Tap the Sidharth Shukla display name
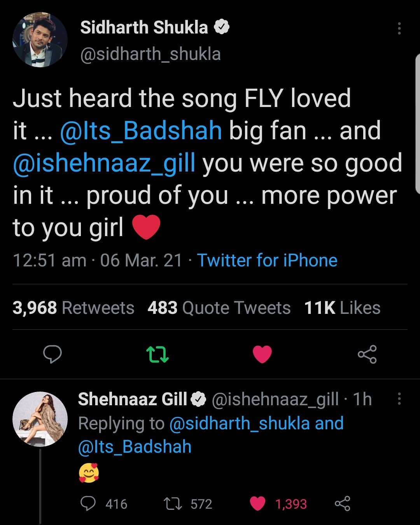This screenshot has width=420, height=525. (144, 28)
